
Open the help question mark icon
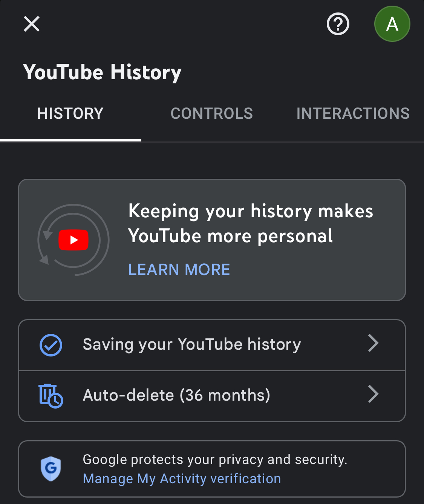point(338,24)
